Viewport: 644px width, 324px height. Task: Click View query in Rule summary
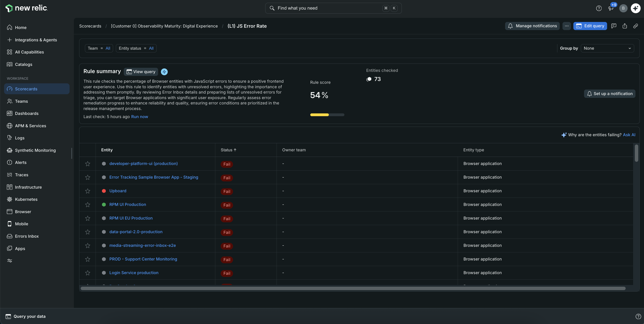[141, 72]
